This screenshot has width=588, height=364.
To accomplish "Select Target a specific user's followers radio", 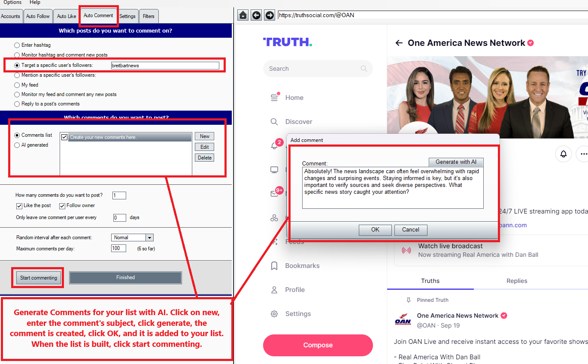I will tap(17, 66).
